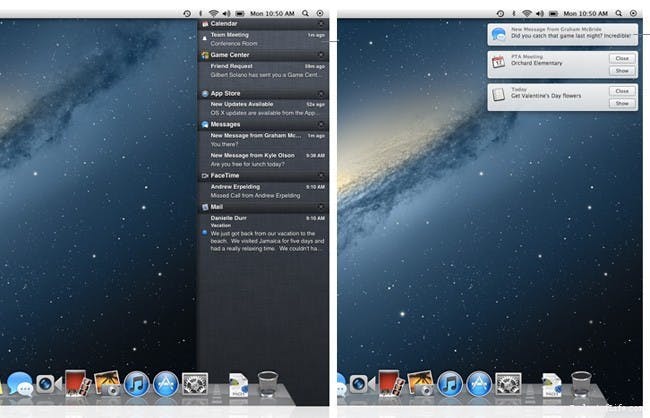Click the Notification Center icon in the right menu bar
The image size is (650, 418).
pos(633,13)
